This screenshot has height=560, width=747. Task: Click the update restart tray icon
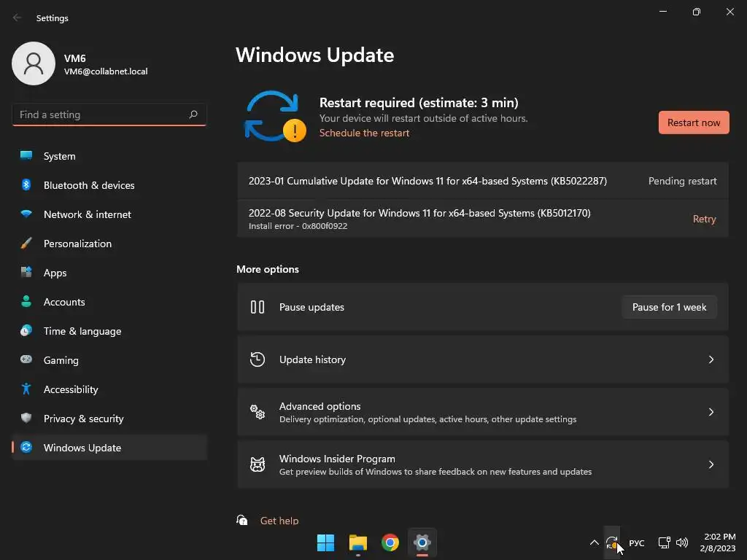[612, 542]
